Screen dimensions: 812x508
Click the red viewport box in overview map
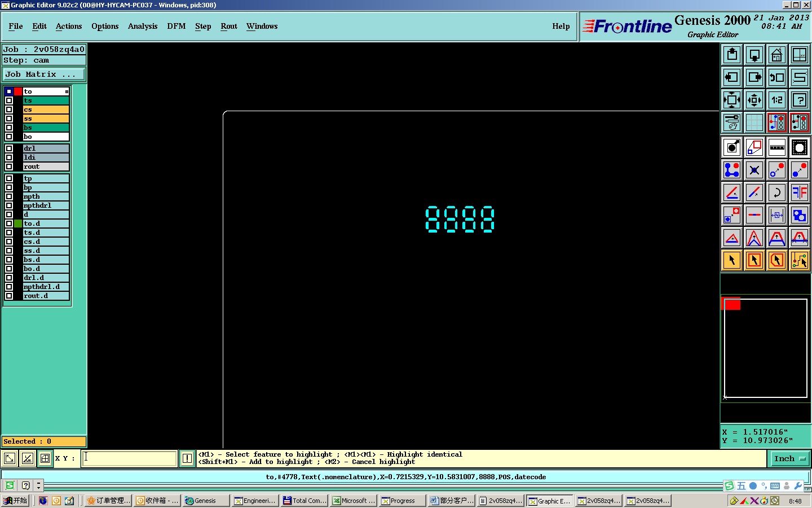[x=731, y=304]
